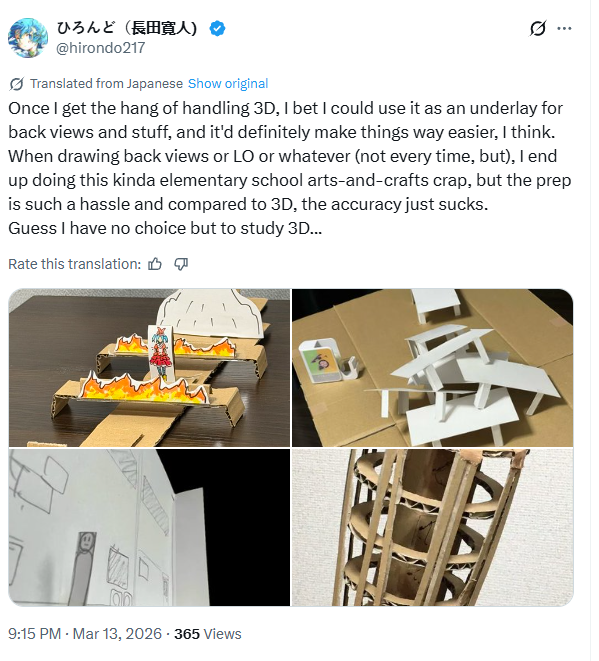Open the pencil sketch layout photo
Screen dimensions: 599x661
pyautogui.click(x=149, y=527)
